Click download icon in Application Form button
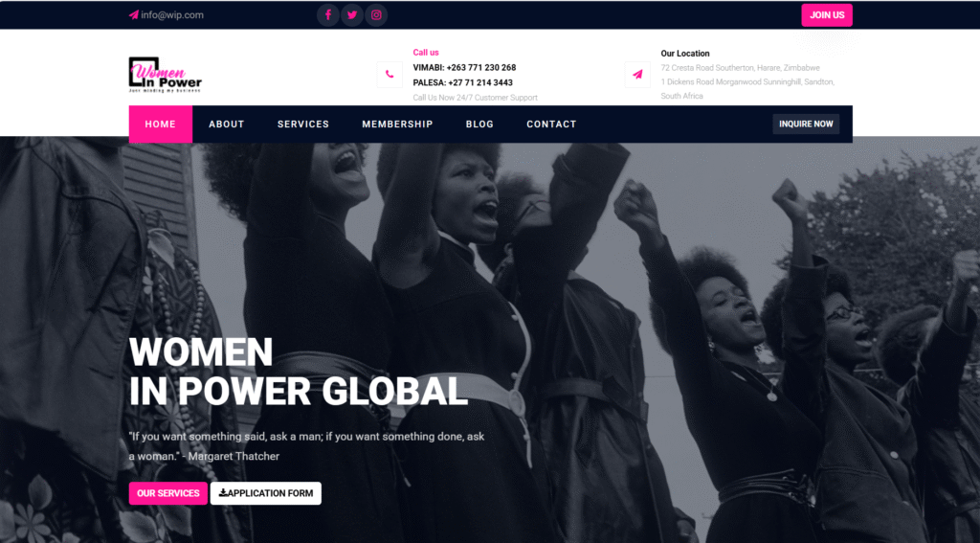Viewport: 980px width, 543px height. click(x=223, y=493)
